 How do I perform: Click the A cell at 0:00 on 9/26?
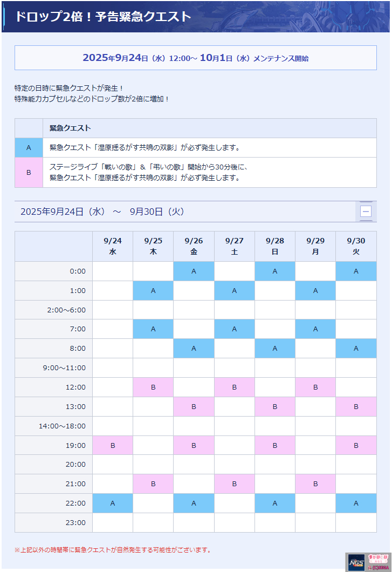pyautogui.click(x=194, y=271)
